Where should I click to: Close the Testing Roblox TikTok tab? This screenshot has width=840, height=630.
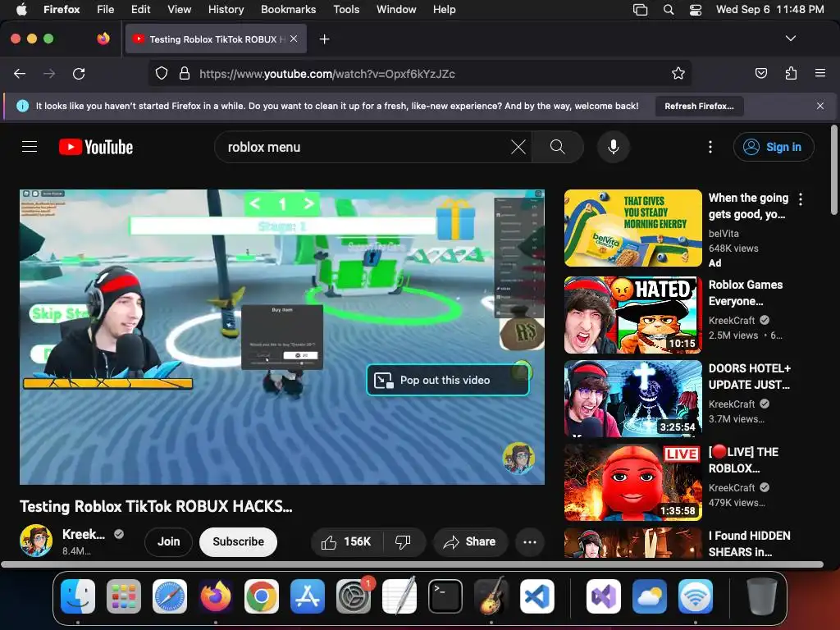tap(294, 39)
